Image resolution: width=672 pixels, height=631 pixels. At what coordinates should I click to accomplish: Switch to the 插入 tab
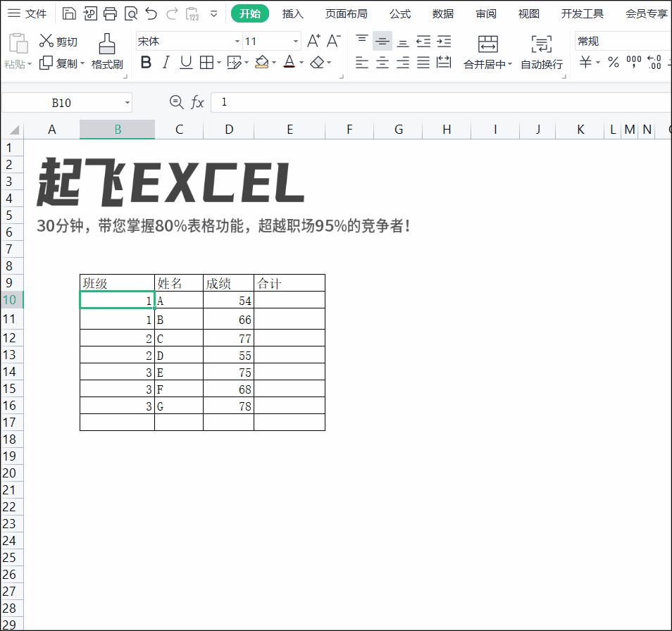[293, 14]
